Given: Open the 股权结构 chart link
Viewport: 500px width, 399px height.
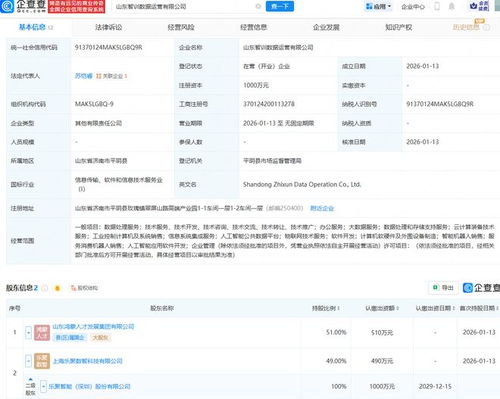Looking at the screenshot, I should 84,288.
